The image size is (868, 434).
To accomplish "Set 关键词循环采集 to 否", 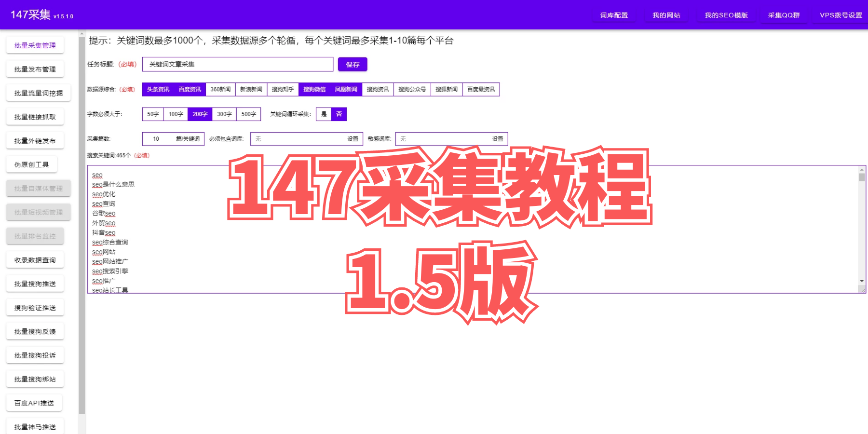I will point(339,114).
